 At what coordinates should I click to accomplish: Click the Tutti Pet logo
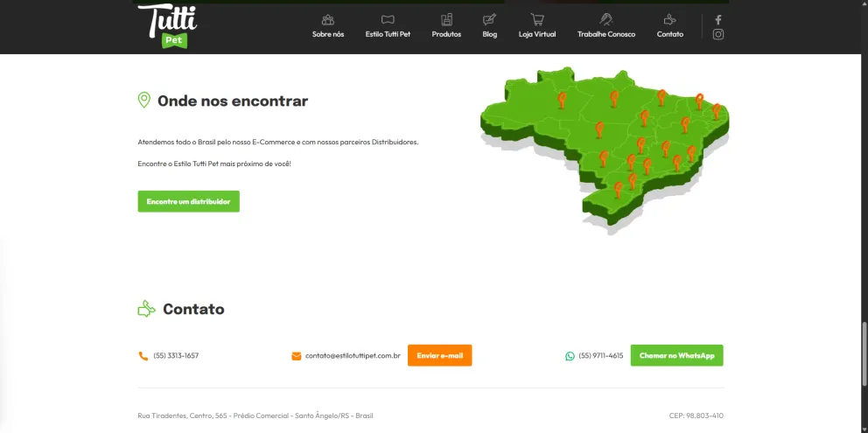tap(167, 26)
